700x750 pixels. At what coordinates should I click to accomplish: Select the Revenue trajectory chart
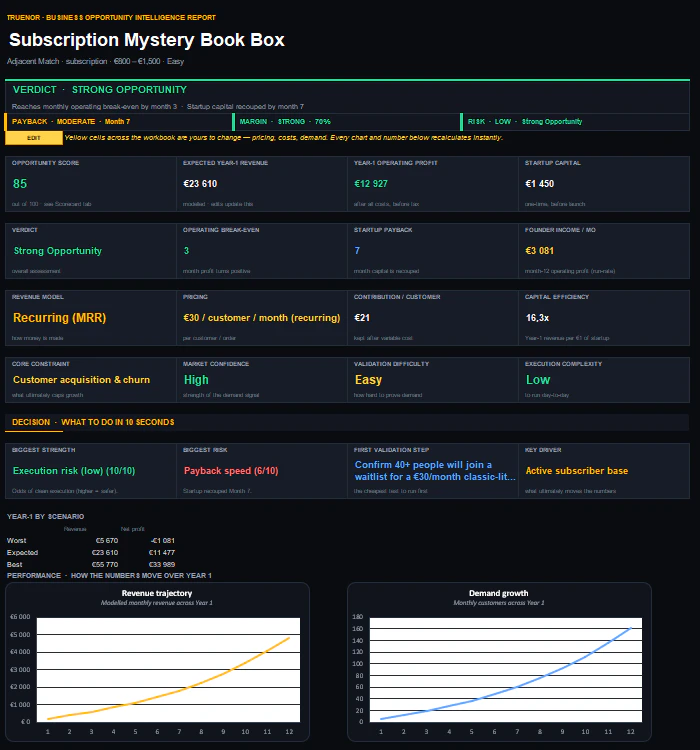pyautogui.click(x=157, y=662)
